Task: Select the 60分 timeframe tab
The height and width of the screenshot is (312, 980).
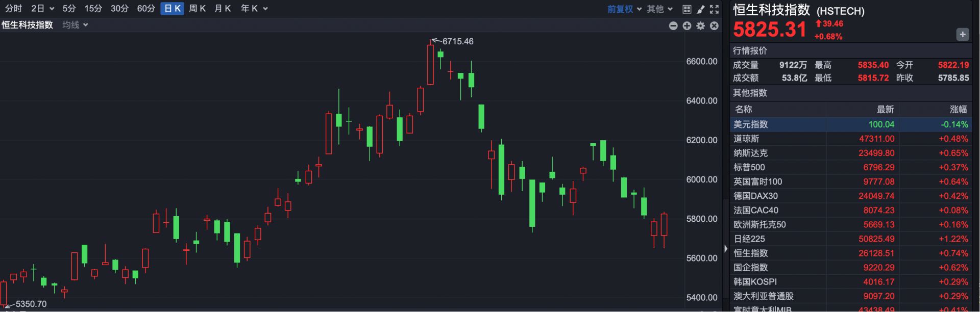Action: (x=146, y=9)
